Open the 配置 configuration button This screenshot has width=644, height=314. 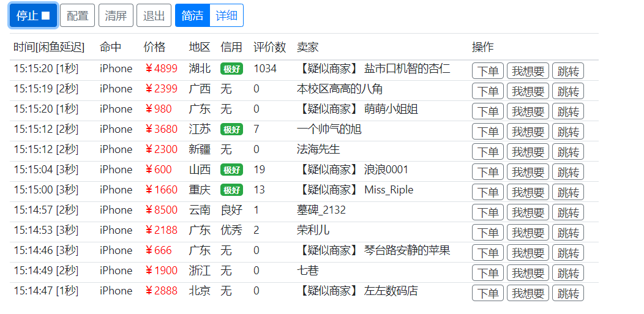coord(77,15)
